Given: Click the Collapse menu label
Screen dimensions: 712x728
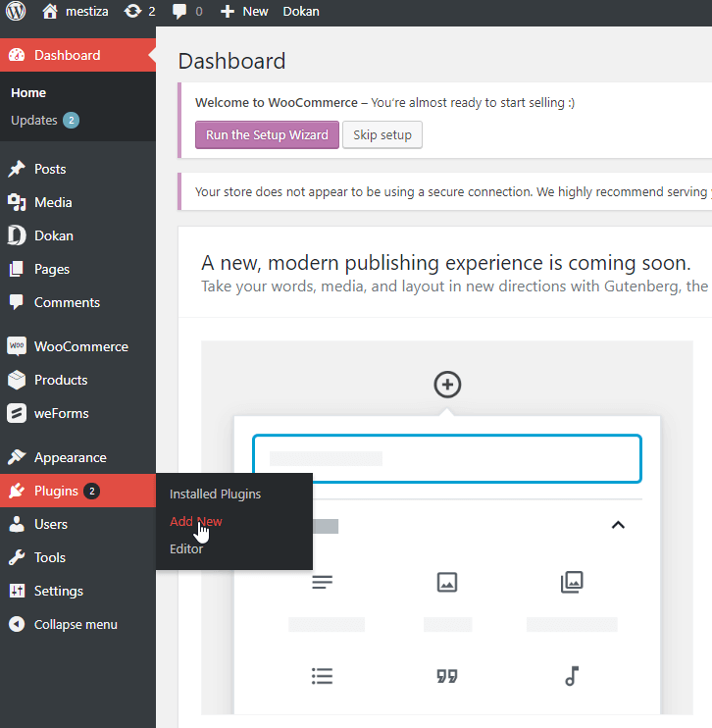Looking at the screenshot, I should click(76, 624).
